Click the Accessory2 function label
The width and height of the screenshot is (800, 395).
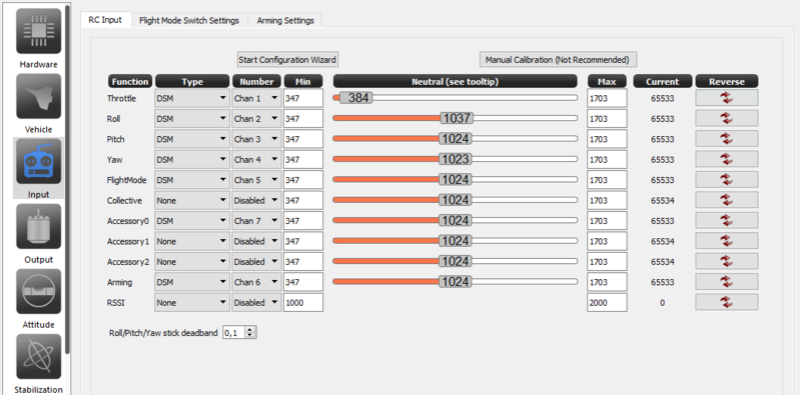[128, 262]
